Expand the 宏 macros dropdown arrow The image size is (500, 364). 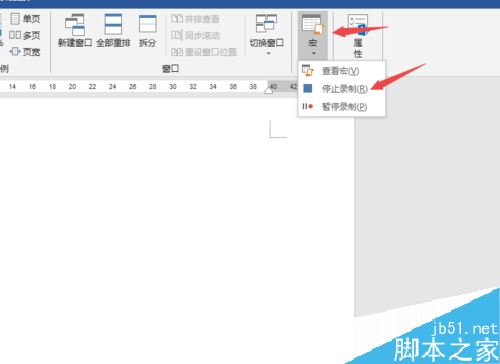pos(313,53)
